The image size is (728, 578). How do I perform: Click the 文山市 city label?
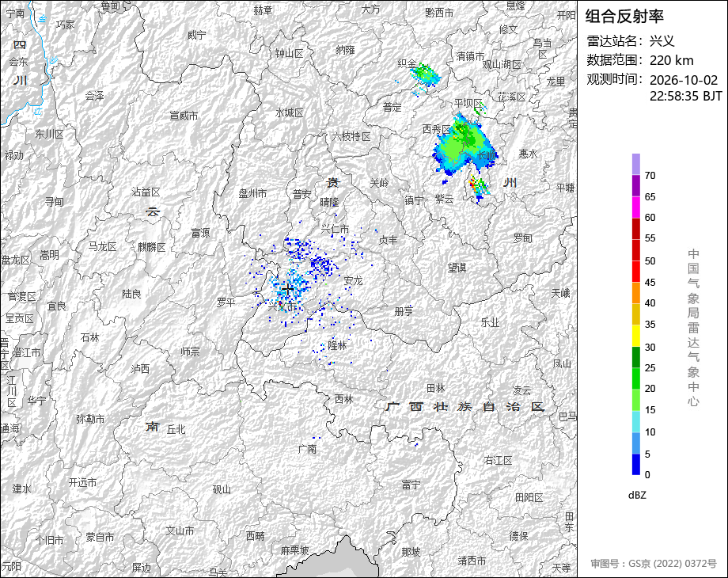coord(180,530)
